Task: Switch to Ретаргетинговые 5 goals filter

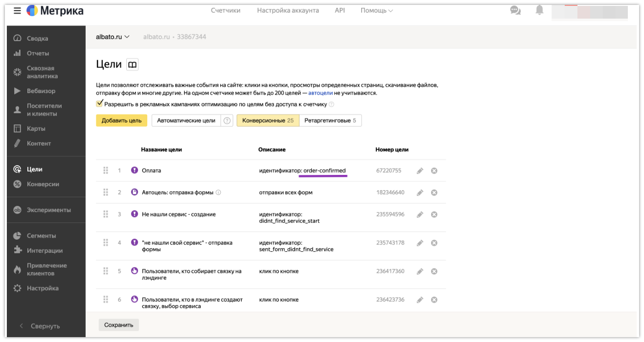Action: click(x=330, y=121)
